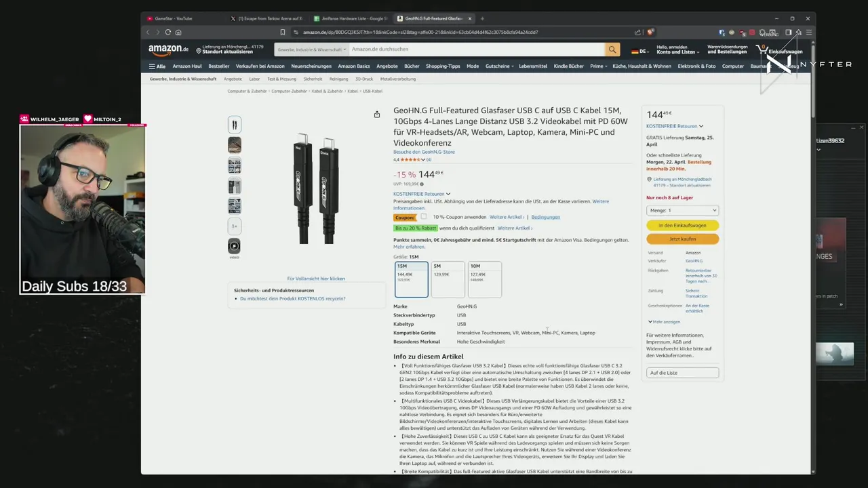The height and width of the screenshot is (488, 868).
Task: Click In den Einkaufswagen button
Action: tap(682, 226)
